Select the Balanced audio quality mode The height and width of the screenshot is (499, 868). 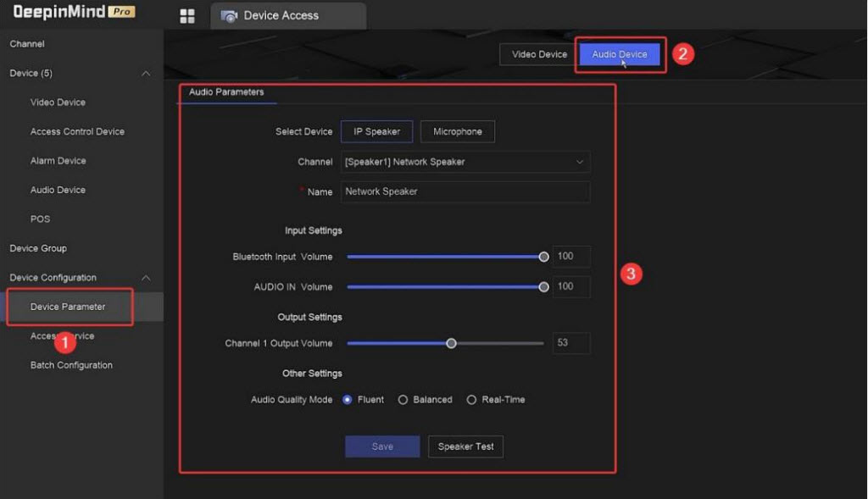pos(403,400)
